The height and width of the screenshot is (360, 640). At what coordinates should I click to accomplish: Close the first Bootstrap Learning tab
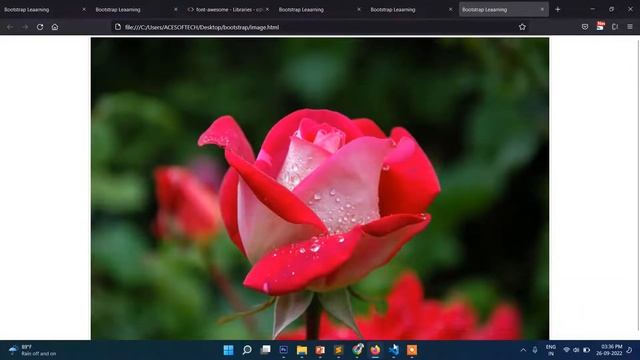coord(84,9)
